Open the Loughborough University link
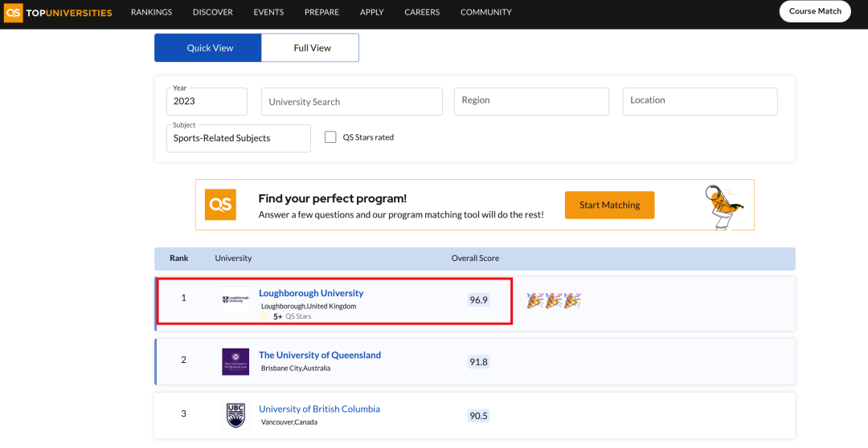 click(x=311, y=293)
